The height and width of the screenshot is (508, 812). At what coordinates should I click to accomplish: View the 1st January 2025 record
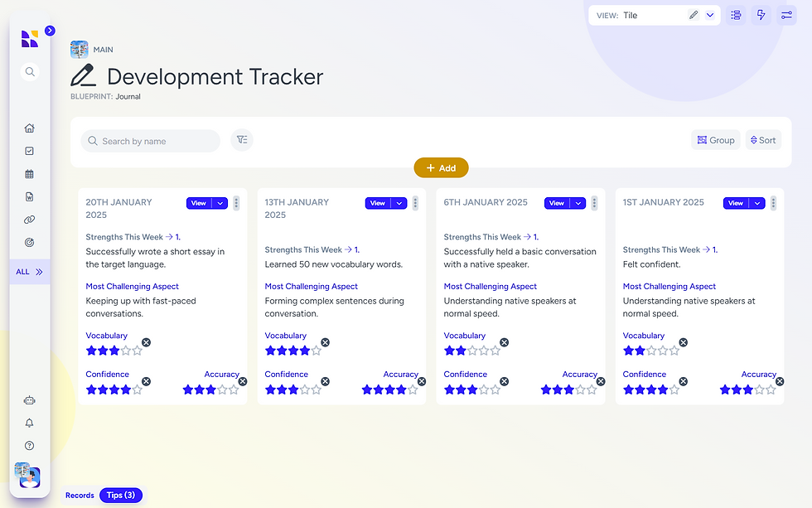pos(736,203)
